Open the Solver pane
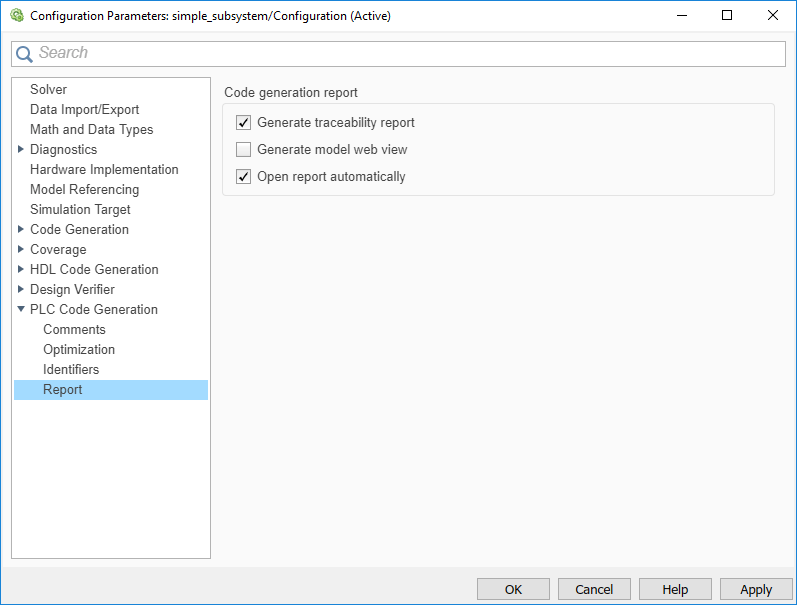The height and width of the screenshot is (605, 797). coord(48,89)
